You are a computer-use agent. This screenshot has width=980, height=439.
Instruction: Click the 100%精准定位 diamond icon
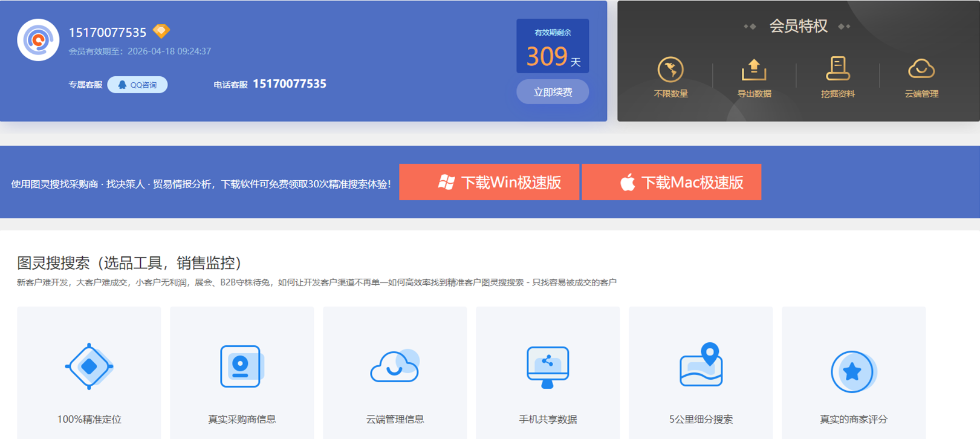89,366
